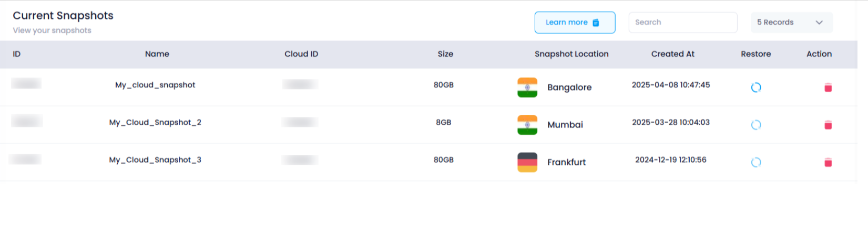Click the Cloud ID column header

(301, 54)
